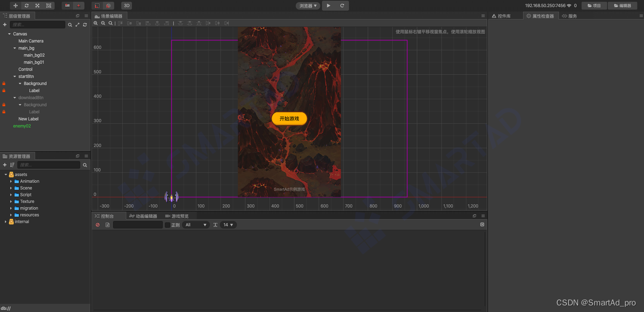Collapse the Canvas node
The height and width of the screenshot is (312, 644).
click(9, 34)
